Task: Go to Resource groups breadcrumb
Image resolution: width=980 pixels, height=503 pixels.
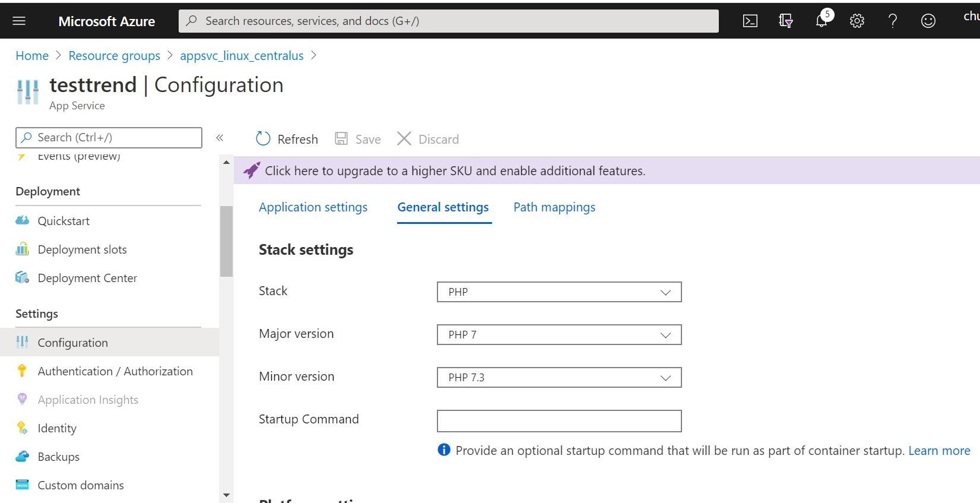Action: (114, 55)
